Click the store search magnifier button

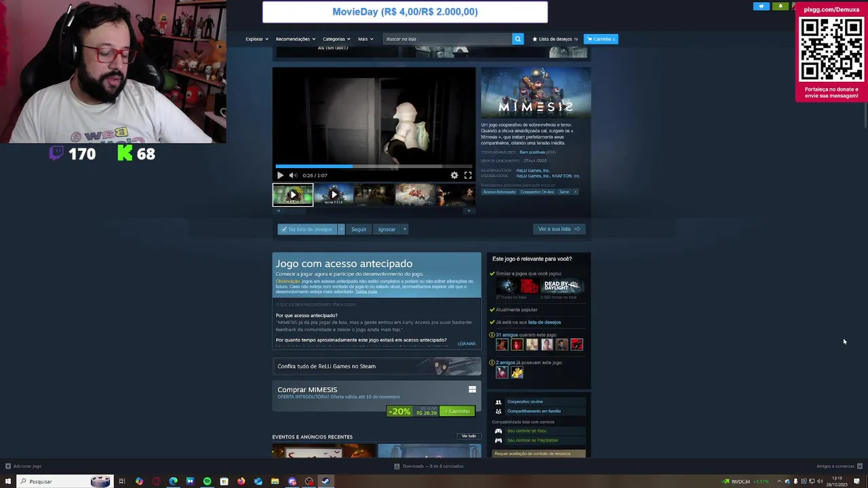(518, 39)
